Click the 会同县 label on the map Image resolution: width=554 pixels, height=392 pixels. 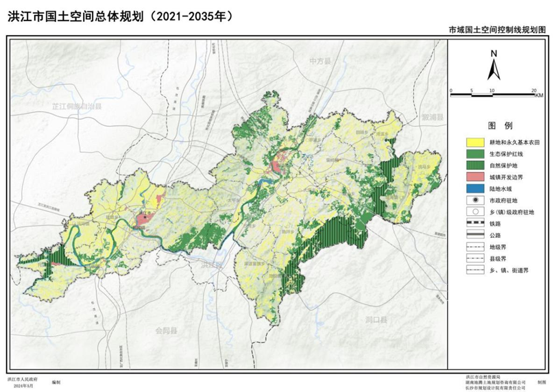coord(167,330)
